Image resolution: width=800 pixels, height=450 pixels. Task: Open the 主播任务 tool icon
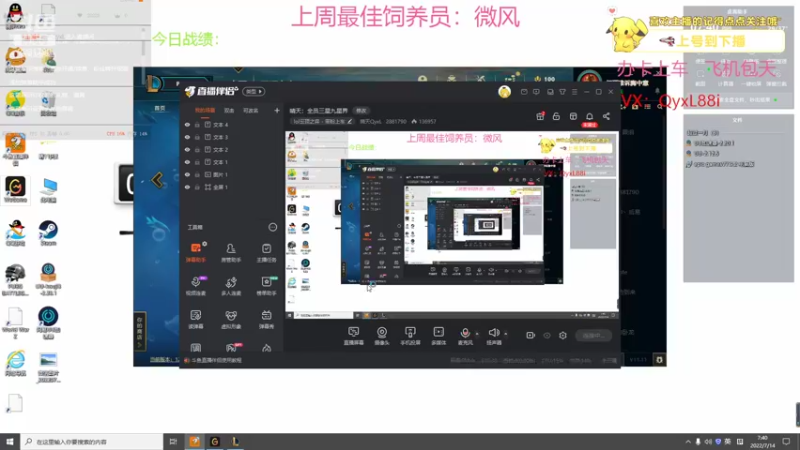coord(266,252)
